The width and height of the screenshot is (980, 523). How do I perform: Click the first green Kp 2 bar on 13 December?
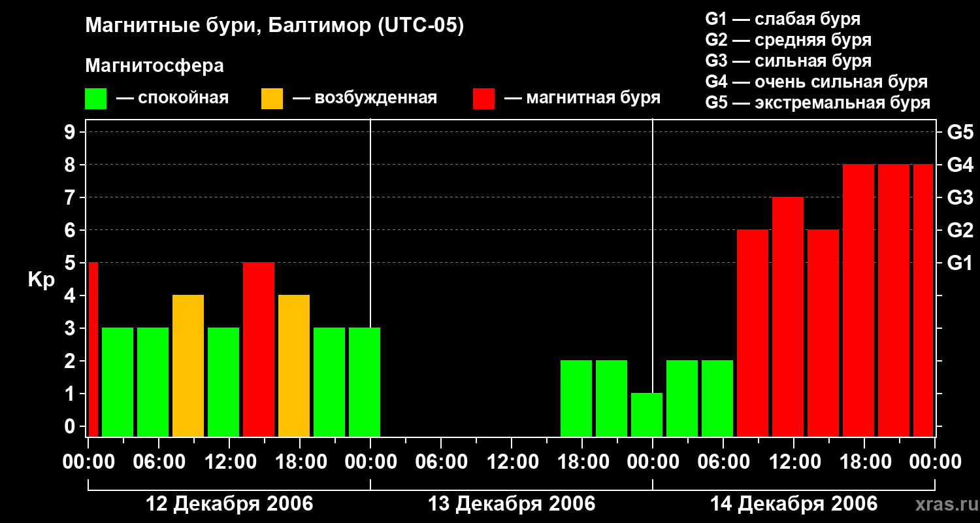click(576, 398)
